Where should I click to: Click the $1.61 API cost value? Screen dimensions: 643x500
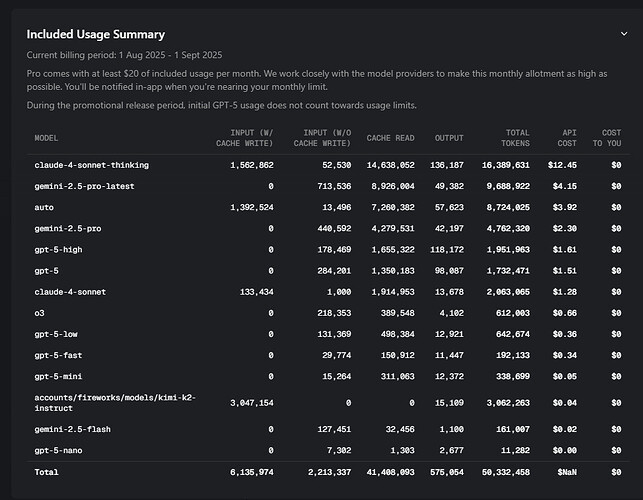[565, 249]
